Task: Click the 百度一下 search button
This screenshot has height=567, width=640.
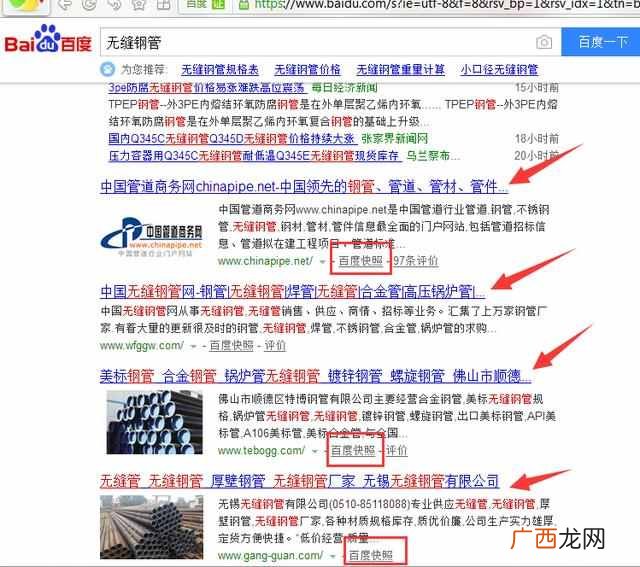Action: (601, 42)
